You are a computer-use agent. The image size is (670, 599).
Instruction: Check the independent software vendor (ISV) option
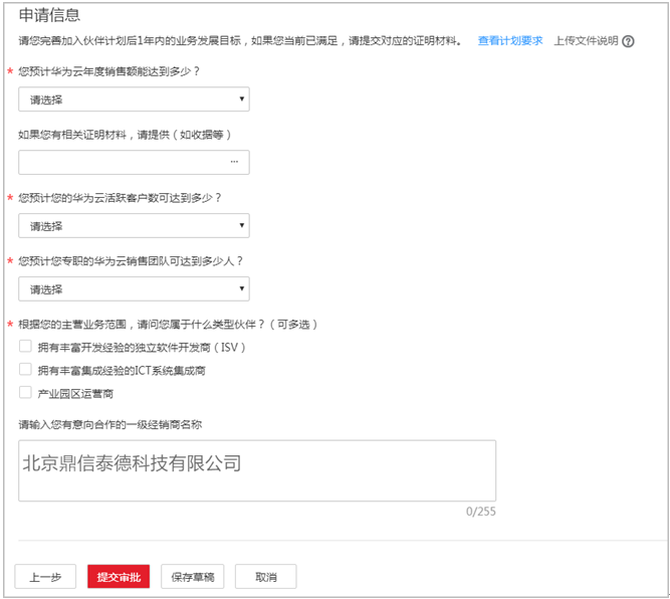[25, 346]
